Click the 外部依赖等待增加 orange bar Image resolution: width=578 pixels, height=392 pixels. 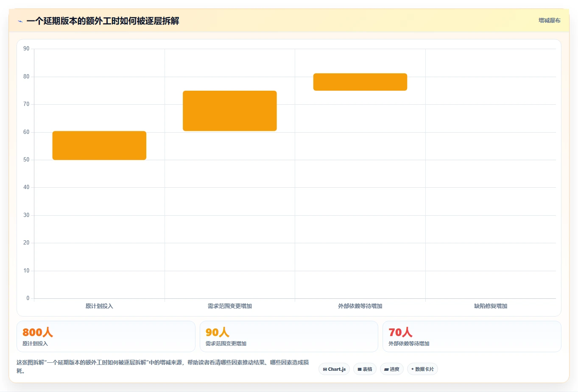tap(360, 82)
